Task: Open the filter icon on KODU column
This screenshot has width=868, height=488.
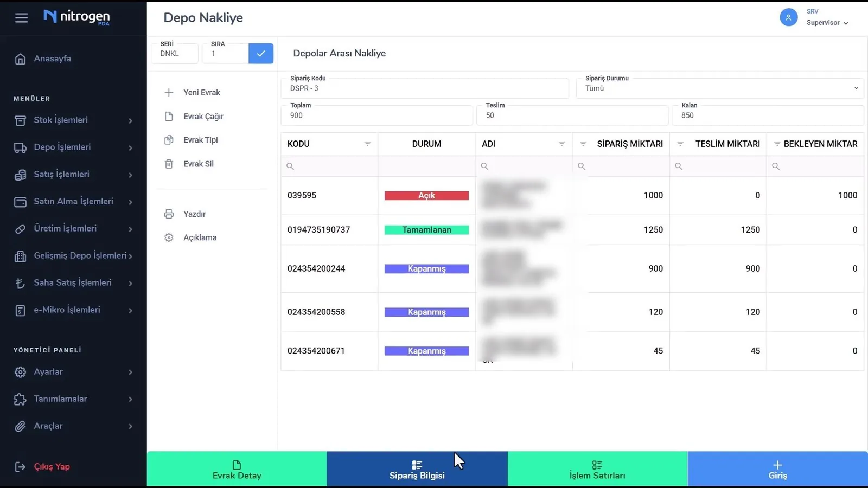Action: coord(367,144)
